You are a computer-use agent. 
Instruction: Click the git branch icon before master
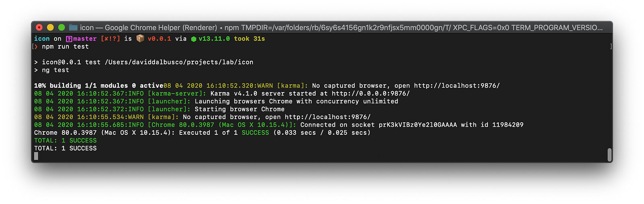(x=69, y=39)
